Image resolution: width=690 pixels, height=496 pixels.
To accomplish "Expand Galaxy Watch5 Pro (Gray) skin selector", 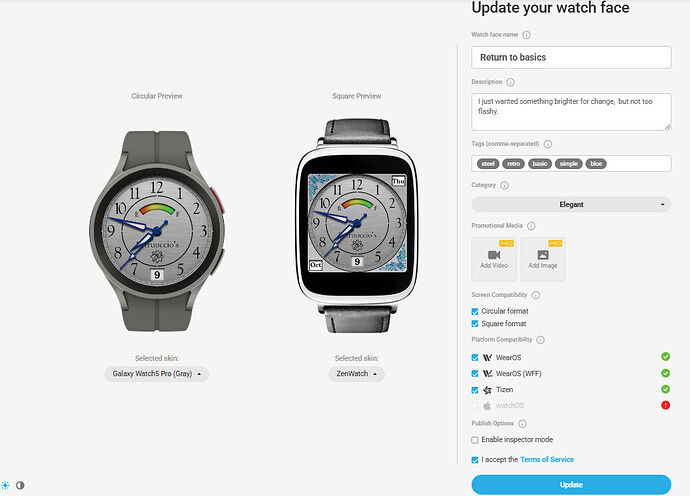I will (x=157, y=374).
